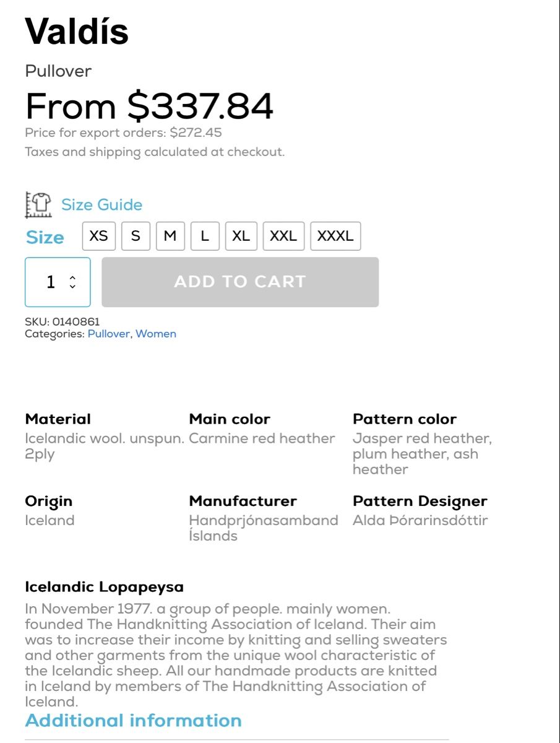Select size XS
The image size is (560, 743).
[99, 236]
